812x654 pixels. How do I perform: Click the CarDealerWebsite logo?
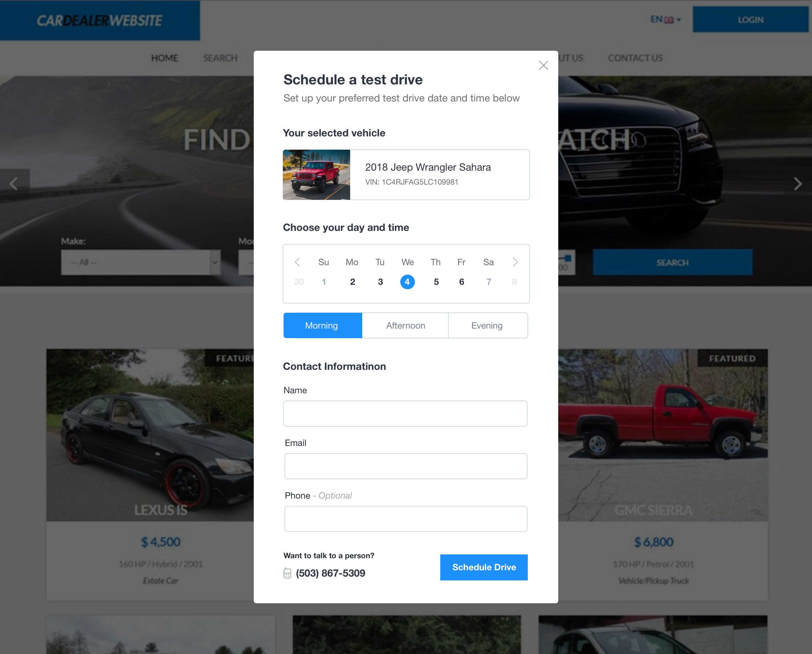pyautogui.click(x=100, y=21)
